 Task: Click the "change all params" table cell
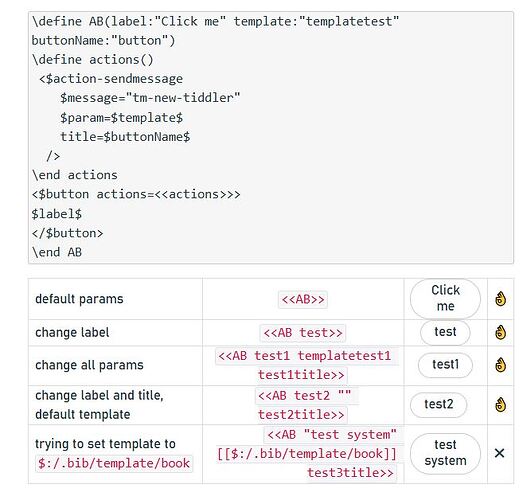click(x=115, y=366)
